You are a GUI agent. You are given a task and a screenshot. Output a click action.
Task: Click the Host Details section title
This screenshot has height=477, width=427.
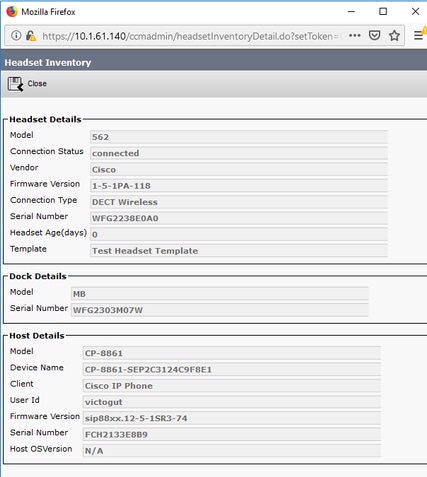point(37,336)
